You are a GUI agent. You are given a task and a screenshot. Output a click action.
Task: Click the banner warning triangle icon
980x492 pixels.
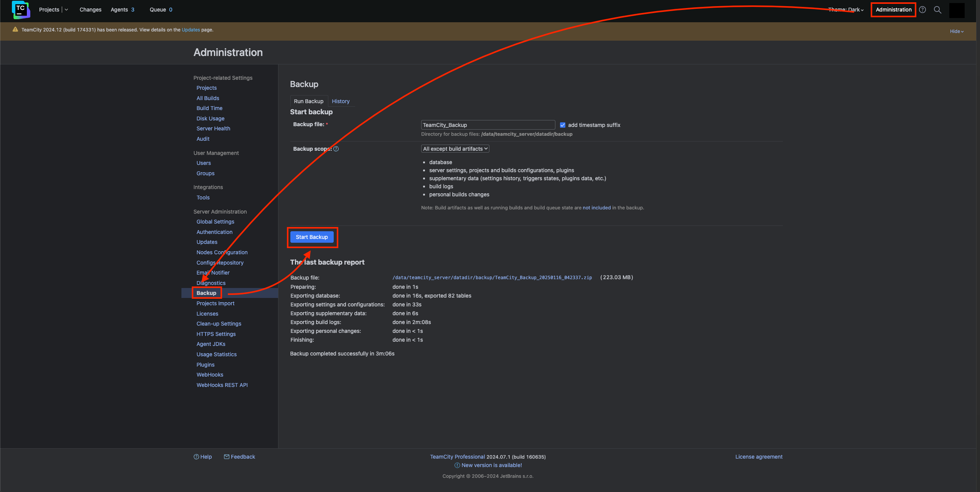[15, 30]
